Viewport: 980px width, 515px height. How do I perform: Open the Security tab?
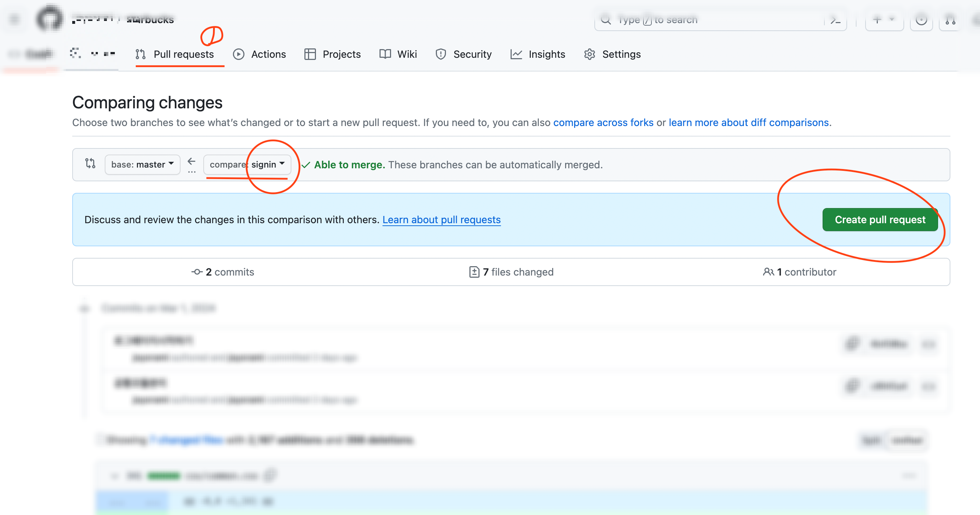pyautogui.click(x=463, y=55)
